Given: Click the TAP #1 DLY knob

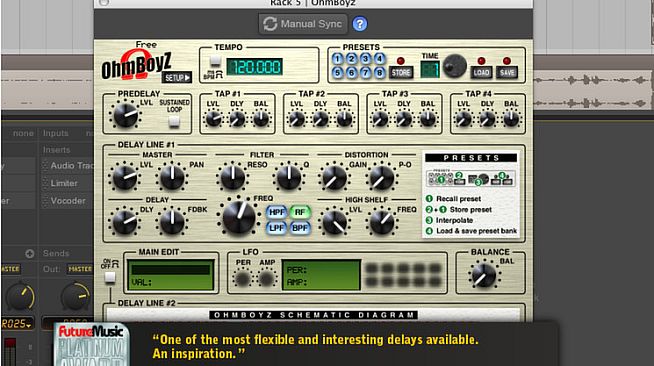Looking at the screenshot, I should point(237,119).
